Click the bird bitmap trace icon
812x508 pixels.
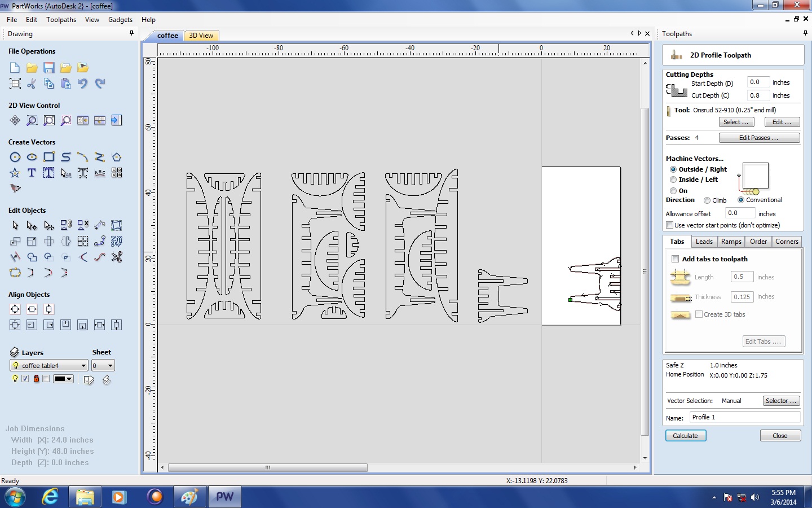pos(15,188)
